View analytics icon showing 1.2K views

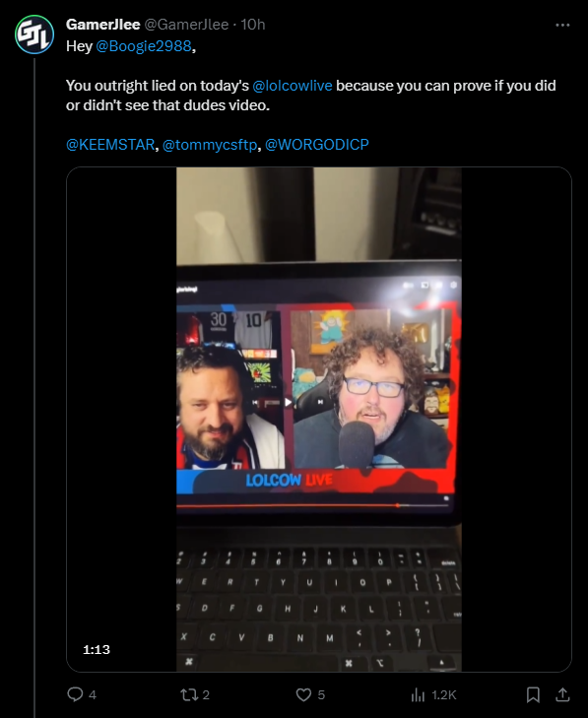pyautogui.click(x=418, y=694)
